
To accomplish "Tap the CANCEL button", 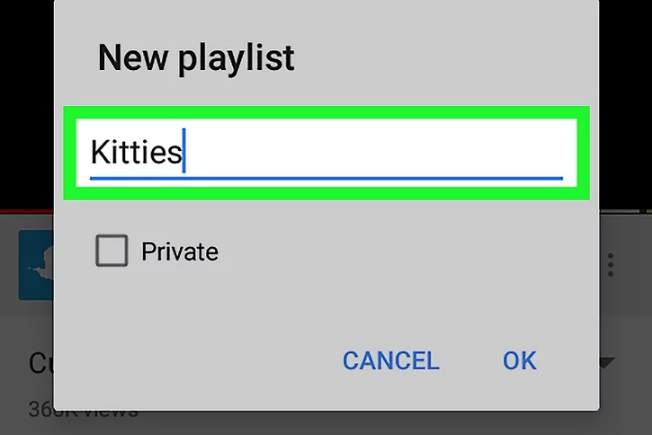I will (x=390, y=361).
